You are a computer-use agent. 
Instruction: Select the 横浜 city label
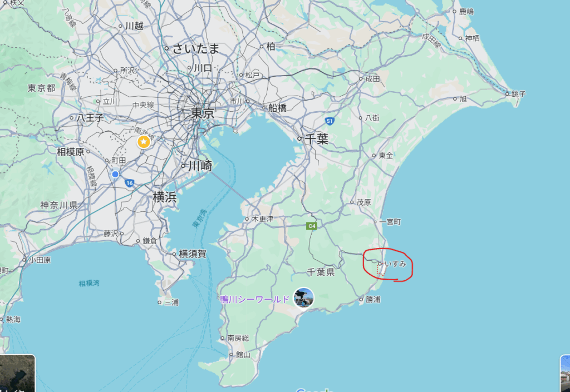click(165, 197)
